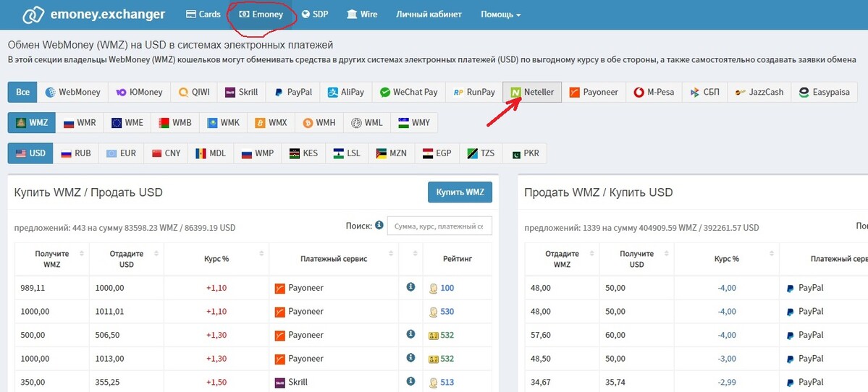868x392 pixels.
Task: Open the emoney.exchanger logo home link
Action: (93, 14)
